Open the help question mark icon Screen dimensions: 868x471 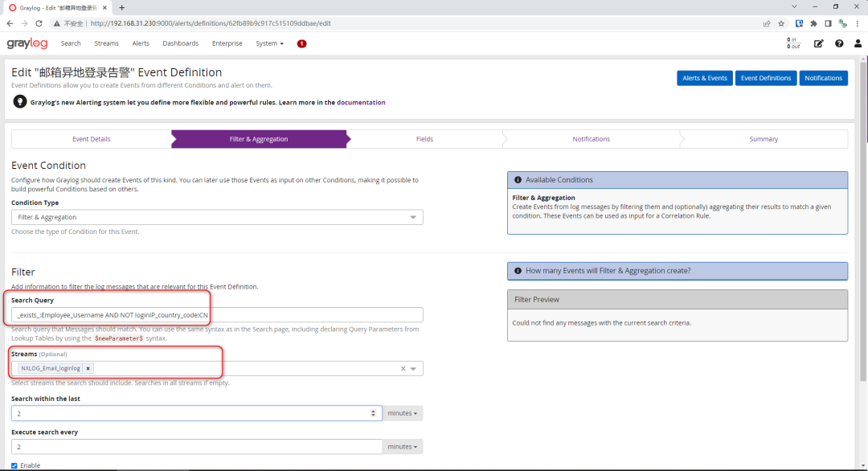(839, 43)
